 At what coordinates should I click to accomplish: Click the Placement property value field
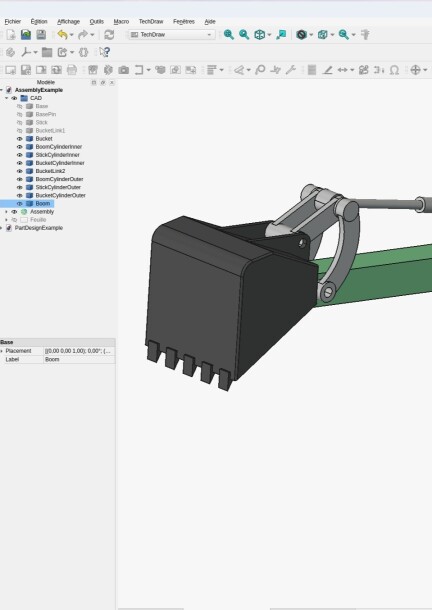[79, 351]
